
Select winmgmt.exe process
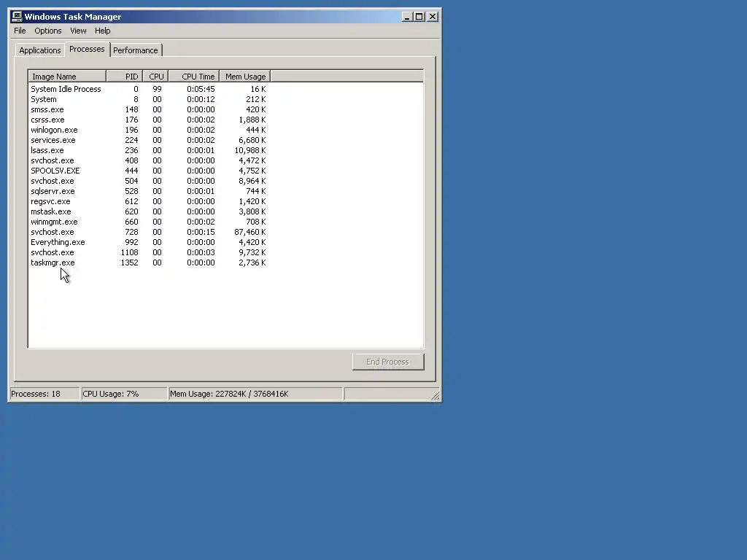point(148,222)
